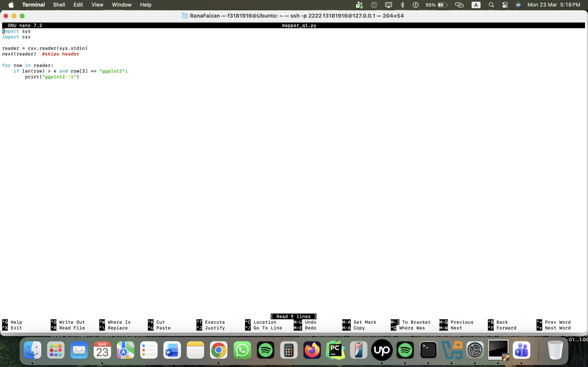Launch VirtualBox from the Dock
This screenshot has width=588, height=367.
click(x=452, y=350)
